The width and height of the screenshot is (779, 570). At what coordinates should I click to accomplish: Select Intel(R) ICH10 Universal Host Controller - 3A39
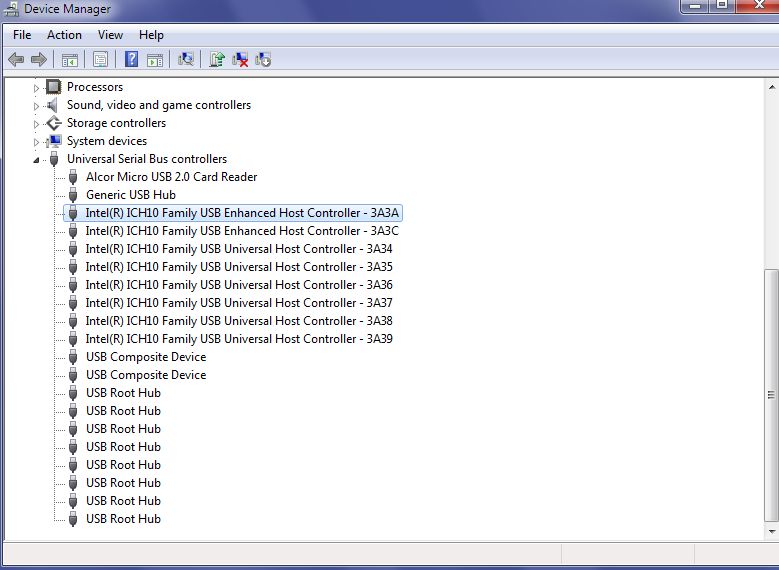[x=239, y=339]
